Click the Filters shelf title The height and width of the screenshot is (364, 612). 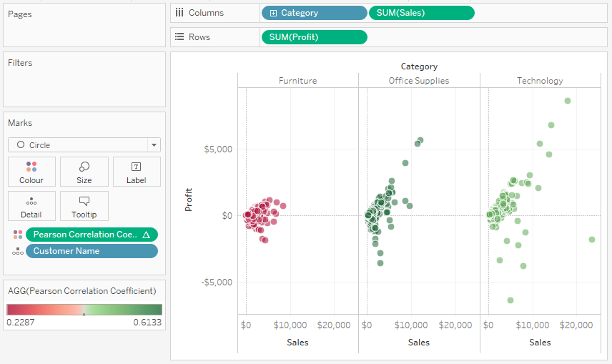(20, 63)
